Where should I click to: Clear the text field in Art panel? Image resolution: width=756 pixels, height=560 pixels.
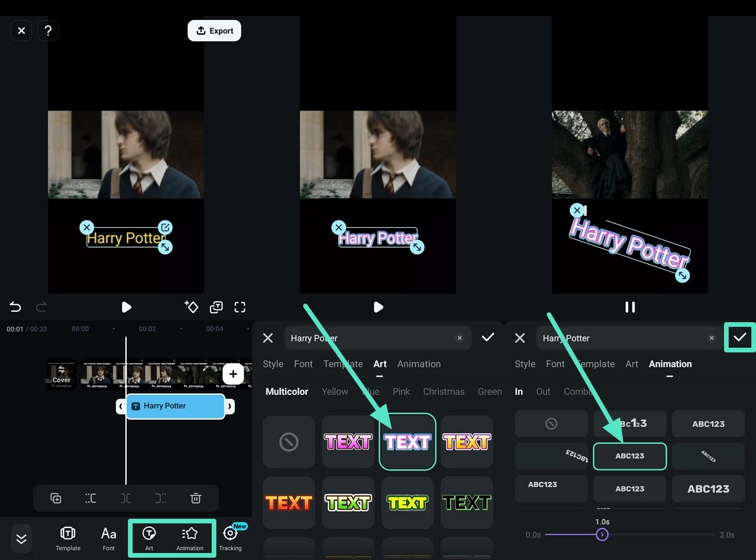(x=459, y=338)
